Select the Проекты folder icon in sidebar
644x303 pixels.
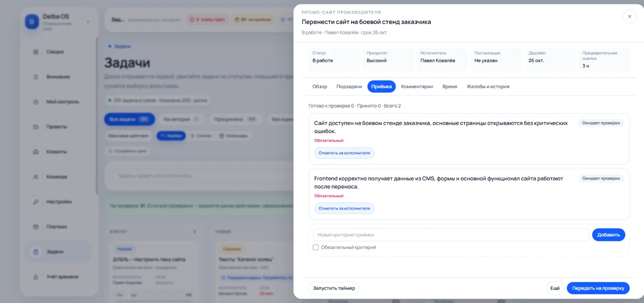[x=36, y=127]
